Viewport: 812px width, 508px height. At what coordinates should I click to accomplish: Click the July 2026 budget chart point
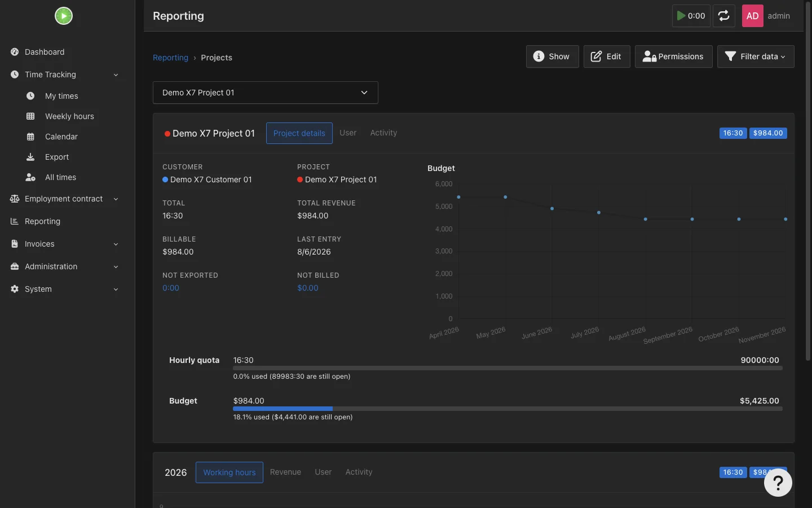click(x=599, y=213)
